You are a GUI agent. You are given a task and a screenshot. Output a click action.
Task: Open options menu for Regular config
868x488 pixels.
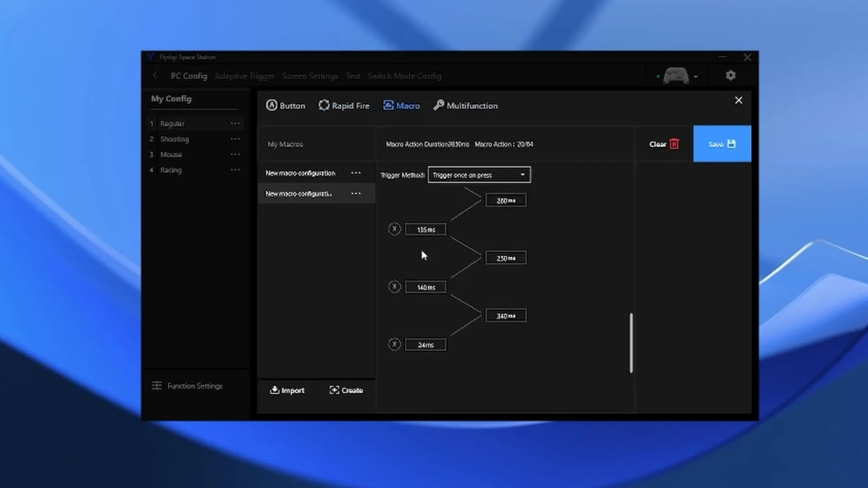click(x=236, y=123)
